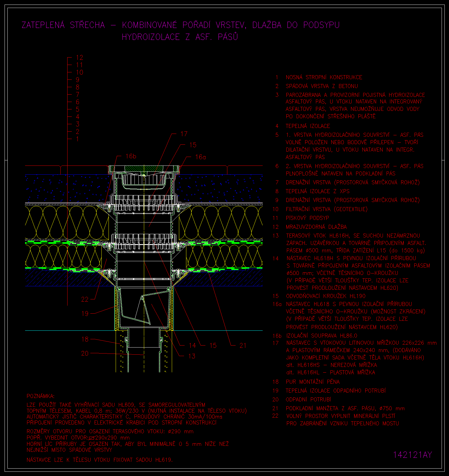The width and height of the screenshot is (449, 476).
Task: Select drawing callout '13' below the drain
Action: 192,356
